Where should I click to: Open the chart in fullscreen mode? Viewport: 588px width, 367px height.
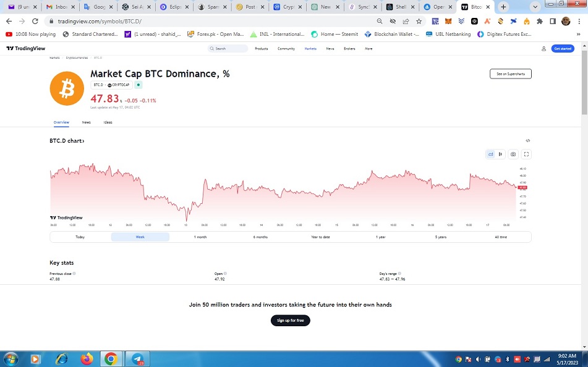click(526, 154)
